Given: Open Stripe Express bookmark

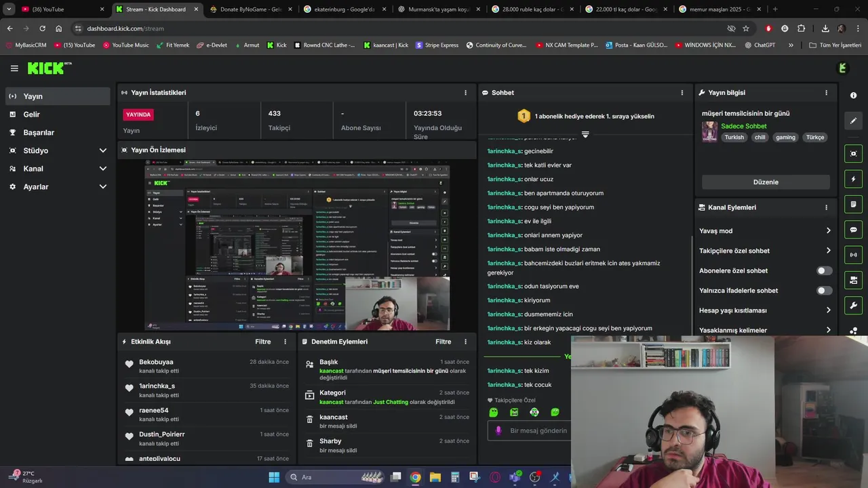Looking at the screenshot, I should [437, 45].
